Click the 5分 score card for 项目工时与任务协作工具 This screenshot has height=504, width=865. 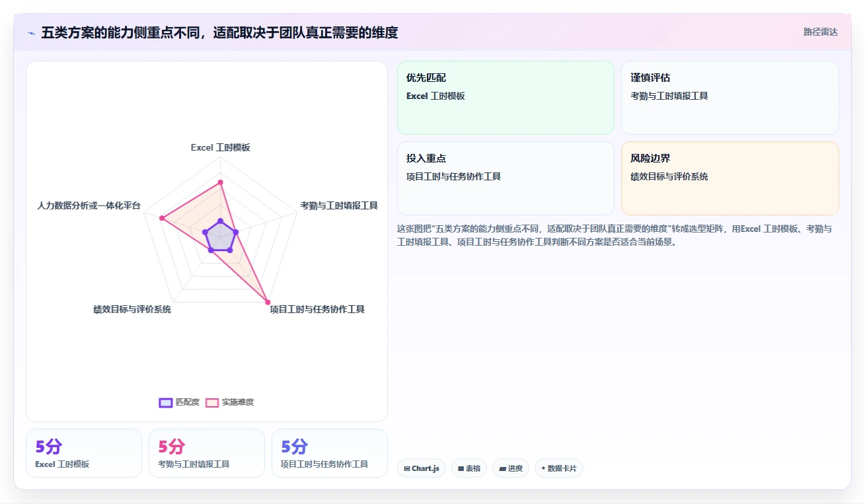(x=330, y=453)
